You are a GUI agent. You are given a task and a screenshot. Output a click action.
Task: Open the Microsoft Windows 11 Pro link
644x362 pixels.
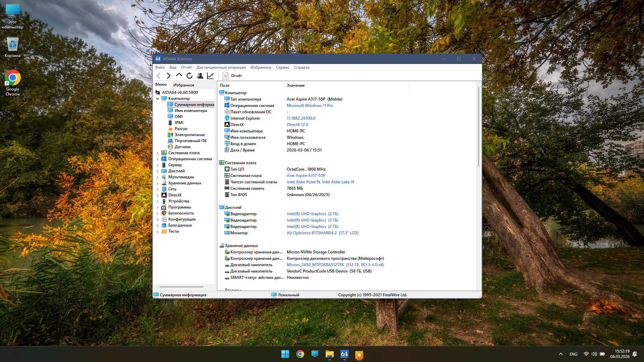[310, 106]
